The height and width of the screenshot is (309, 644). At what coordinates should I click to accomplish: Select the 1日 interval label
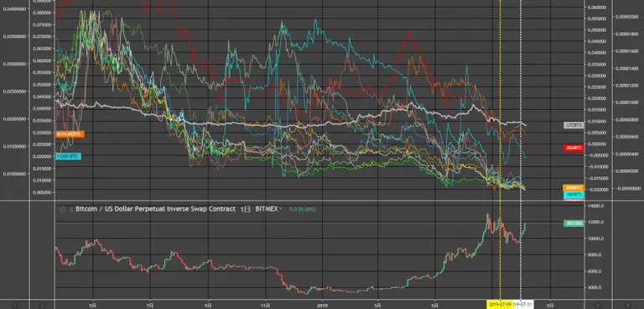tap(245, 209)
